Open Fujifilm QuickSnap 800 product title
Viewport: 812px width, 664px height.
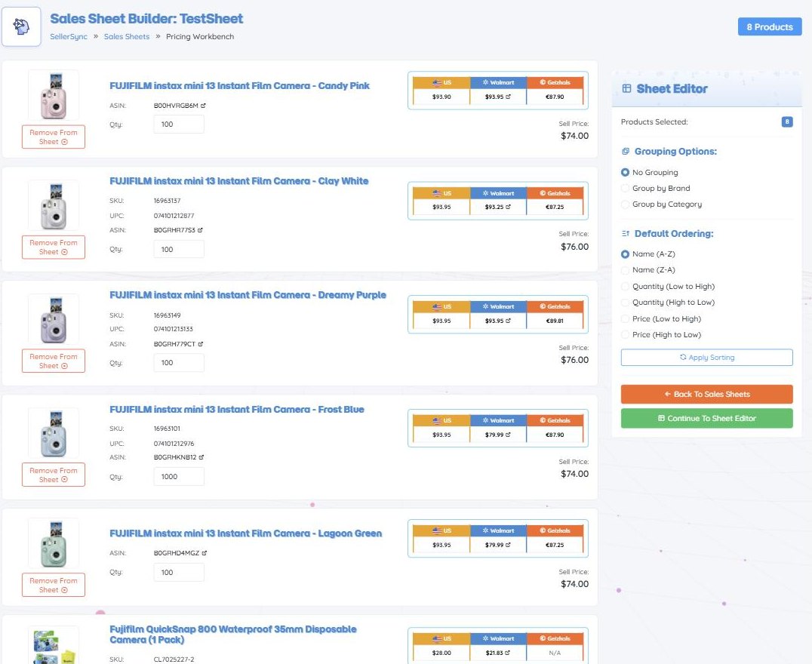[233, 635]
